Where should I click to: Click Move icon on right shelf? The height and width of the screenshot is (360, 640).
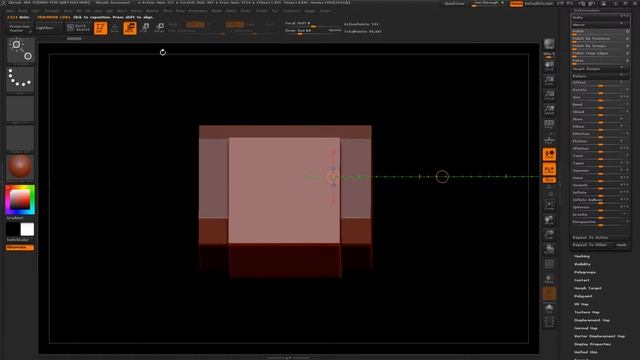[x=549, y=220]
